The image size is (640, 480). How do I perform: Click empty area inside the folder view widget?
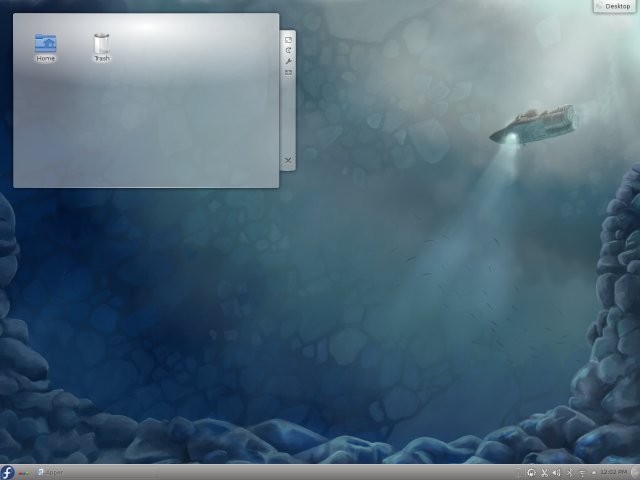[150, 120]
